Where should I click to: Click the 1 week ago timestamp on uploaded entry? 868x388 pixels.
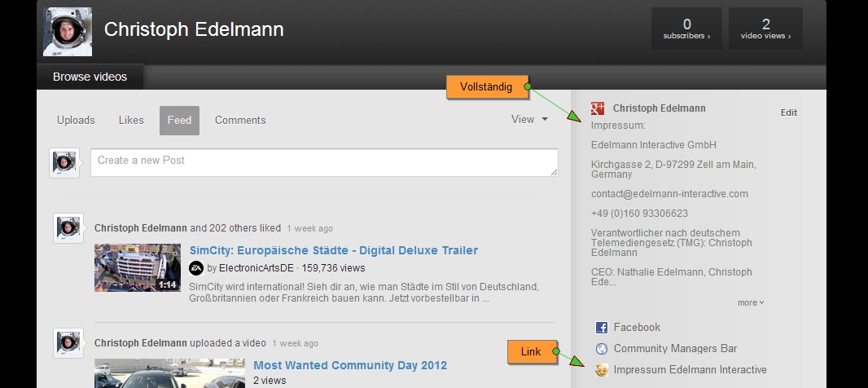[x=295, y=344]
